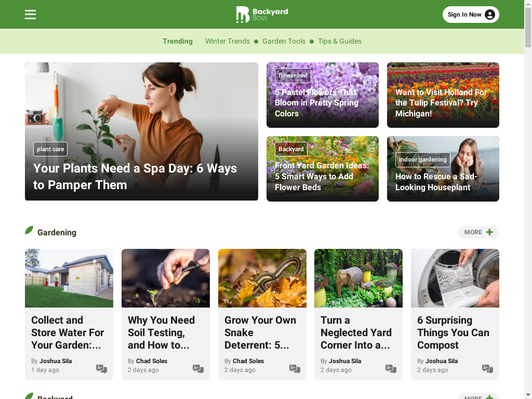
Task: Open Tips & Guides trending topic
Action: pyautogui.click(x=340, y=41)
